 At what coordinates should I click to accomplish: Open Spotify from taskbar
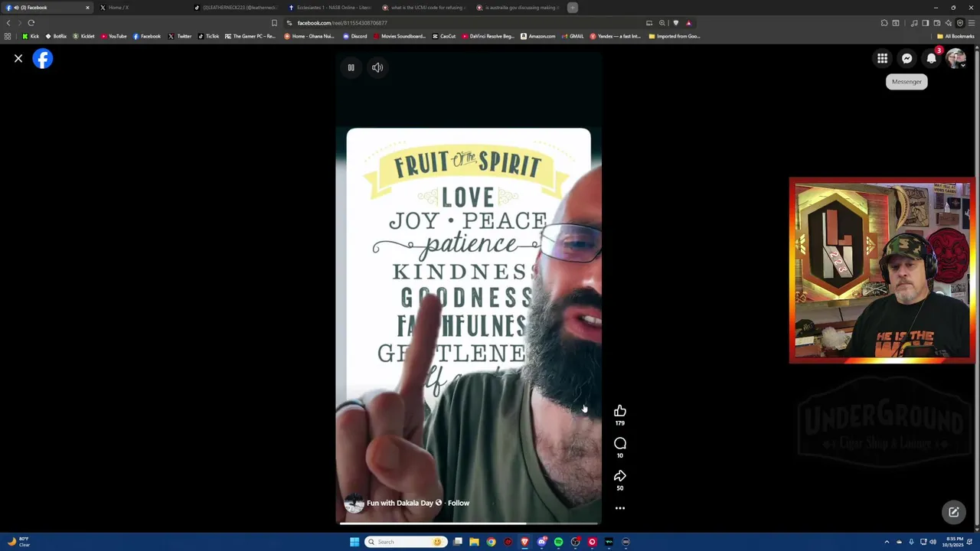559,542
